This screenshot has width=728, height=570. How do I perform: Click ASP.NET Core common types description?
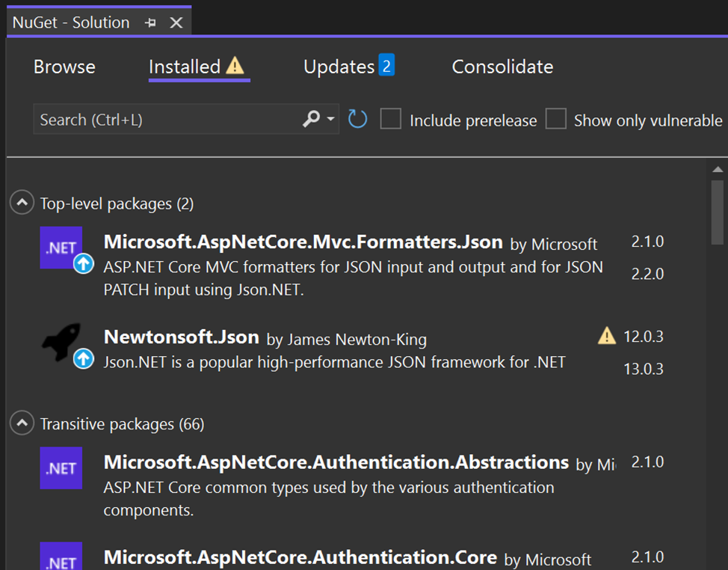329,498
